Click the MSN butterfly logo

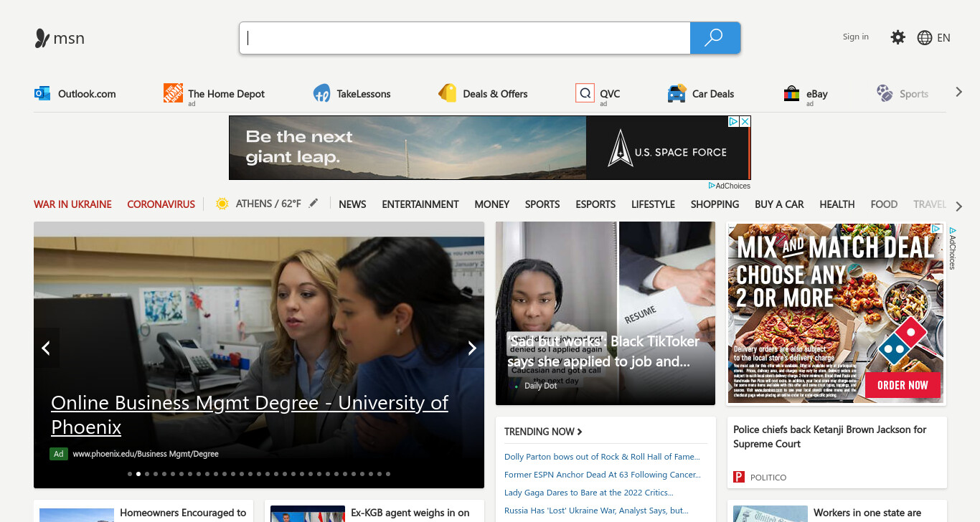pyautogui.click(x=42, y=38)
